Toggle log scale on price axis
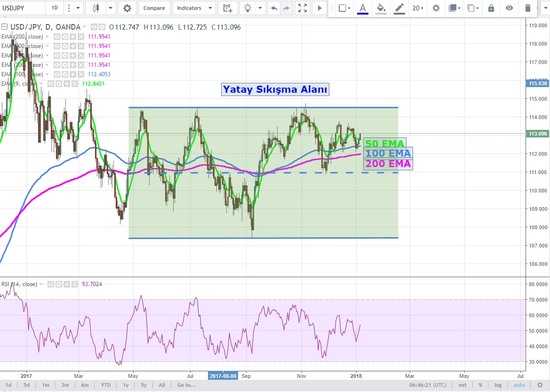Image resolution: width=550 pixels, height=392 pixels. (498, 385)
